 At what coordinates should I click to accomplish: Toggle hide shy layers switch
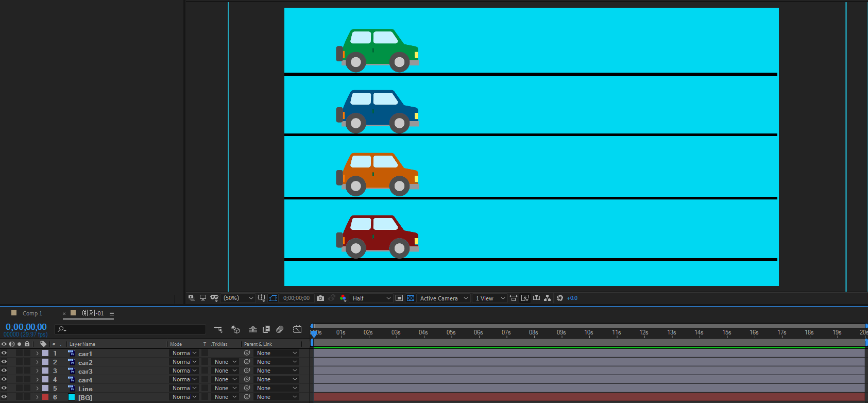253,329
